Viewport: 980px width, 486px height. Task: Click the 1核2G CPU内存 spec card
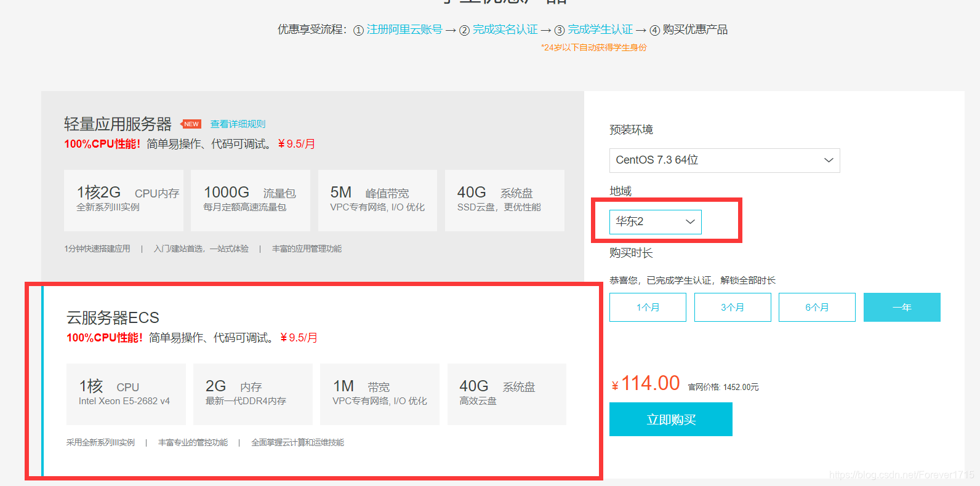pyautogui.click(x=124, y=201)
